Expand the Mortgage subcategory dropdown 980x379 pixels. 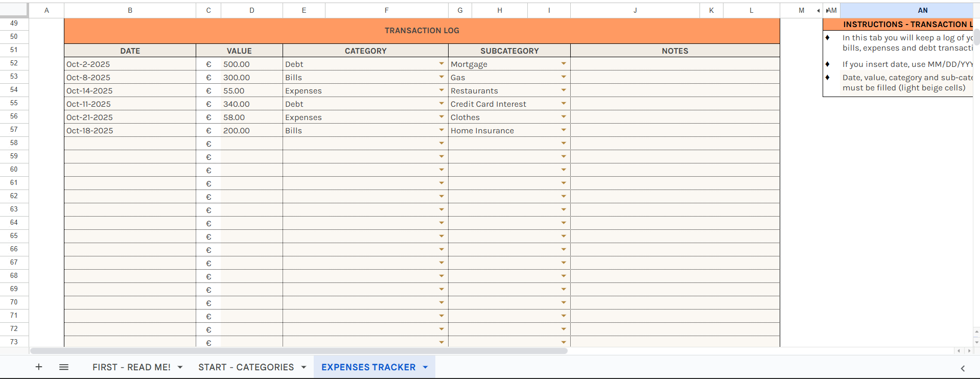[564, 64]
